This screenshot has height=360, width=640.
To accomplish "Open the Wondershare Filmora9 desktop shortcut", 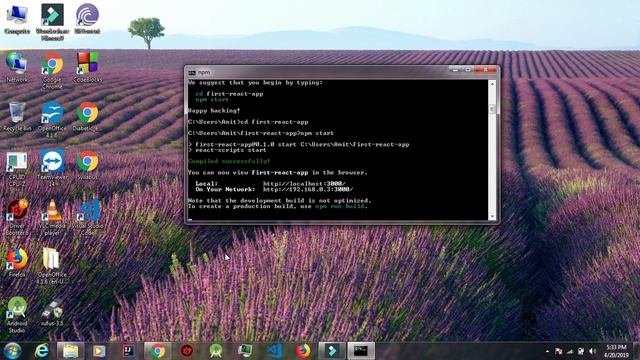I will [52, 22].
